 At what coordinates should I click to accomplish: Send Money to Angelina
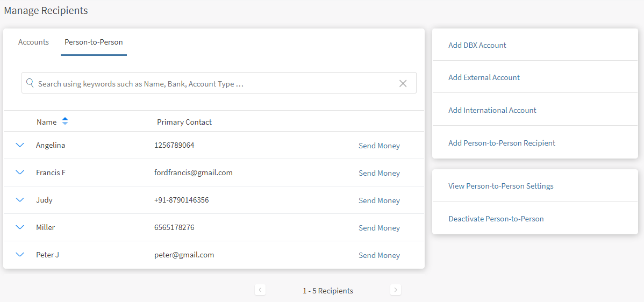(x=379, y=146)
